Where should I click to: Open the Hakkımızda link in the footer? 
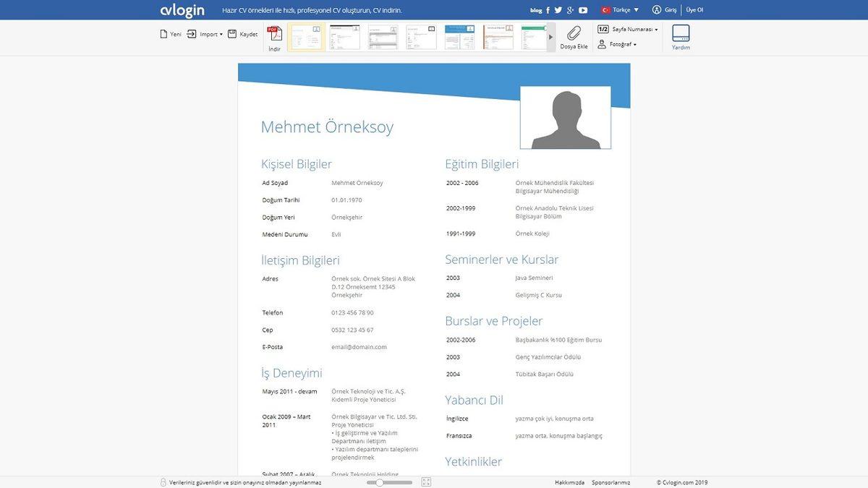click(568, 481)
